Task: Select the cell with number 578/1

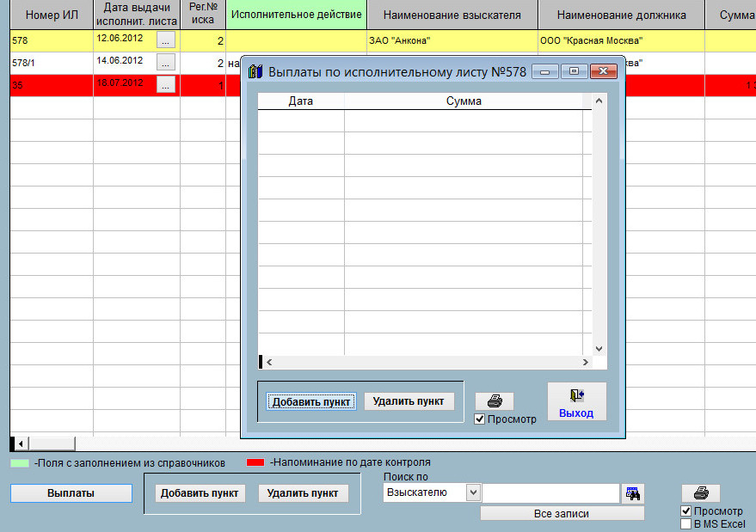Action: 52,63
